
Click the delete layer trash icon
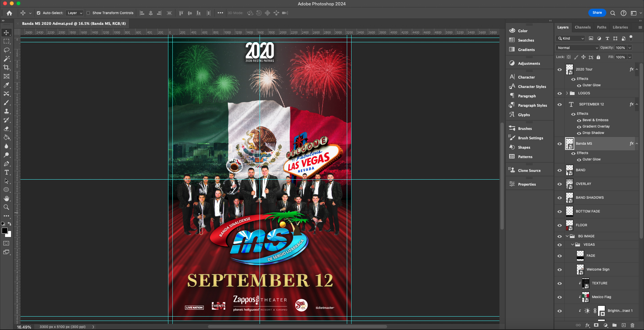click(633, 325)
